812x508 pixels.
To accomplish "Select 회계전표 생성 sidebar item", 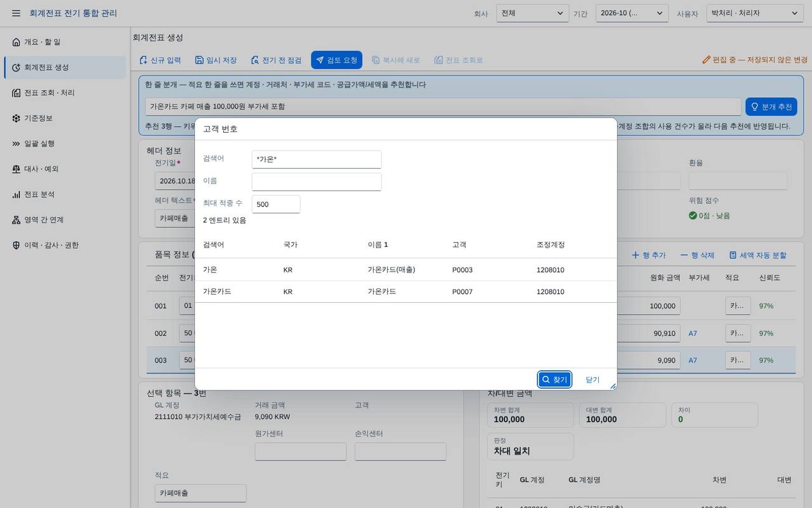I will click(65, 67).
